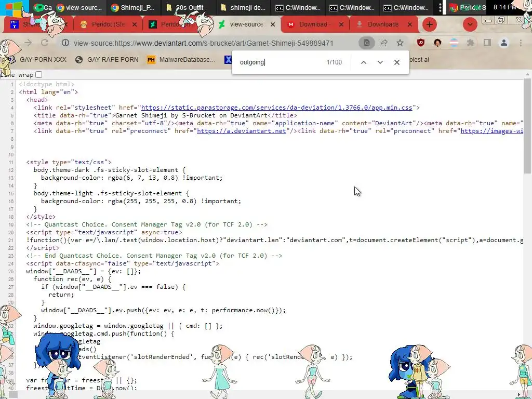Open the striped flag extension icon
The height and width of the screenshot is (399, 532).
(x=454, y=43)
